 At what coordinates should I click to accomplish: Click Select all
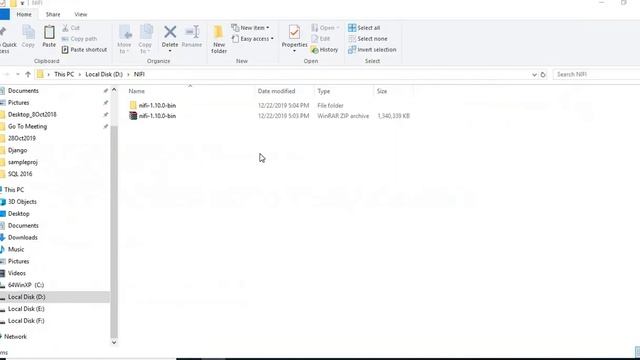tap(364, 28)
